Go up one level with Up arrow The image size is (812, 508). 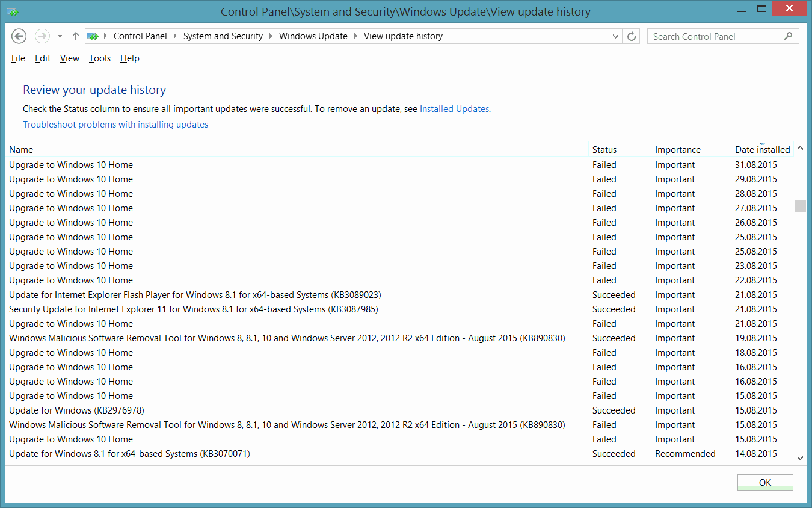(x=76, y=36)
